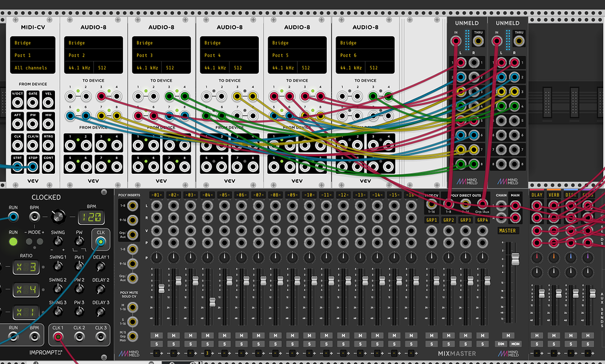Click the Grp/Aux poly direct out jack

[x=483, y=204]
